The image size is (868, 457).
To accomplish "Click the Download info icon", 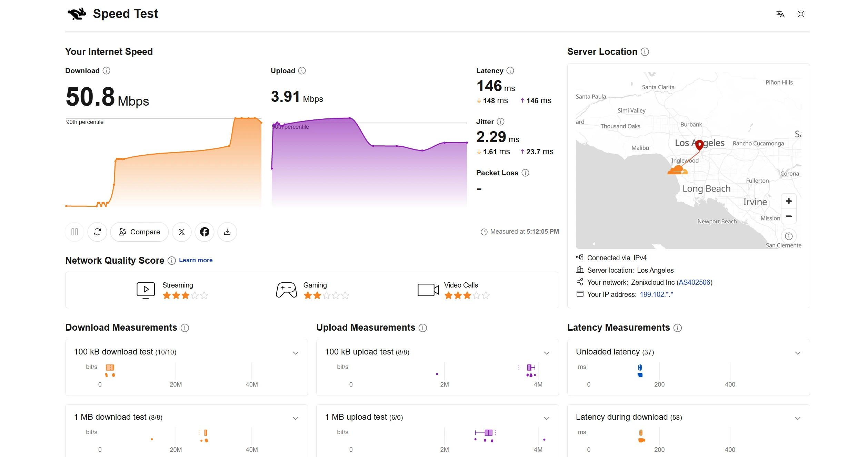I will (107, 71).
